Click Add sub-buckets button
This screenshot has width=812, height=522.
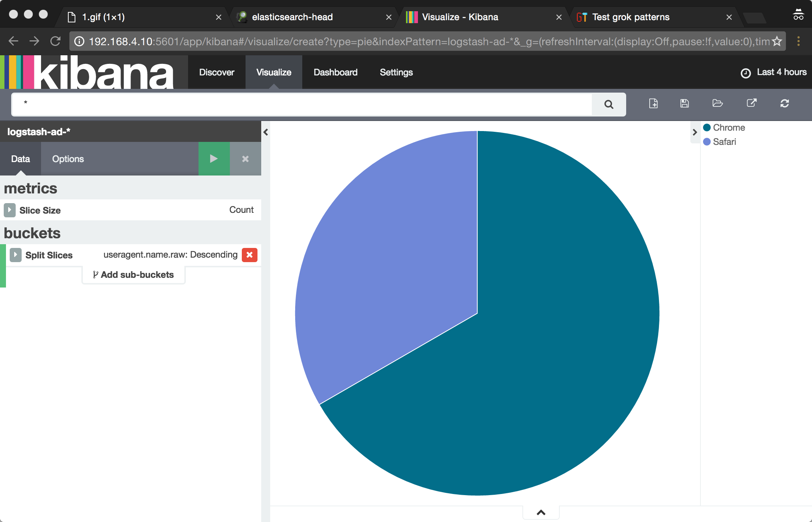[133, 275]
